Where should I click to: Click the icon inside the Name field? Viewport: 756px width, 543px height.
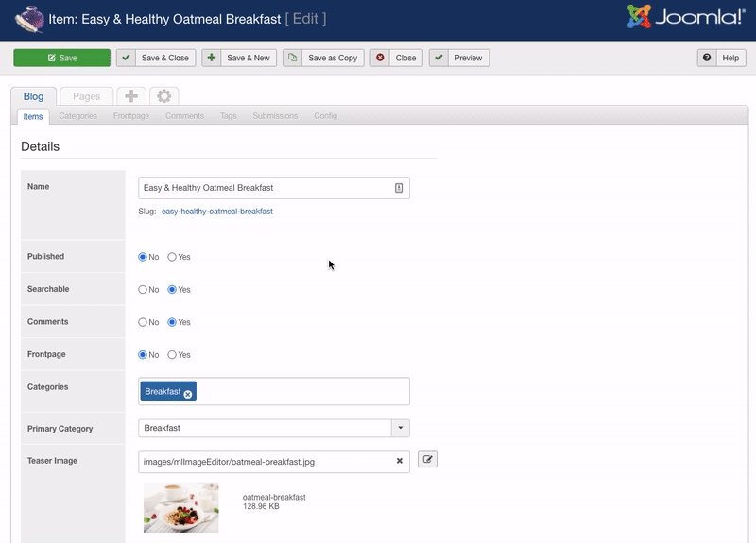[x=399, y=188]
